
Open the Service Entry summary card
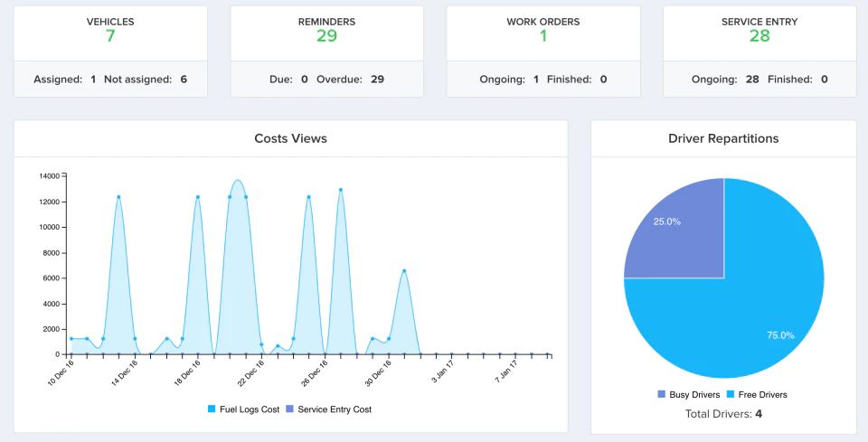coord(759,52)
